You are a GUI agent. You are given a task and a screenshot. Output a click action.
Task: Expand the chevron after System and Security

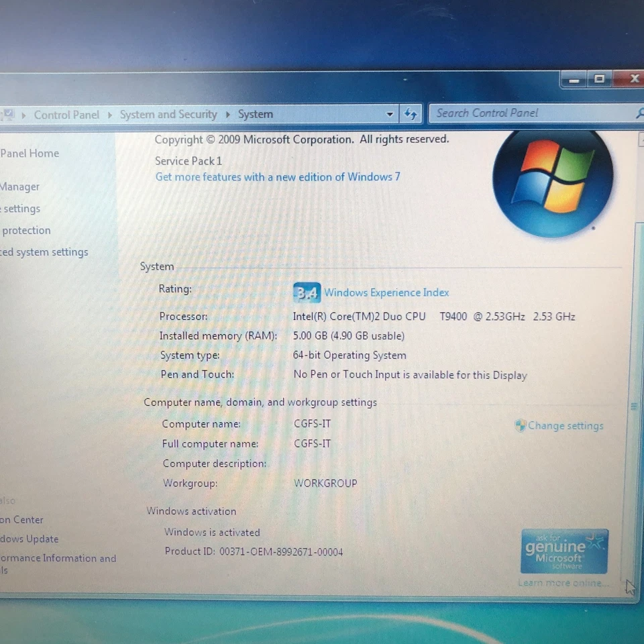click(x=227, y=115)
